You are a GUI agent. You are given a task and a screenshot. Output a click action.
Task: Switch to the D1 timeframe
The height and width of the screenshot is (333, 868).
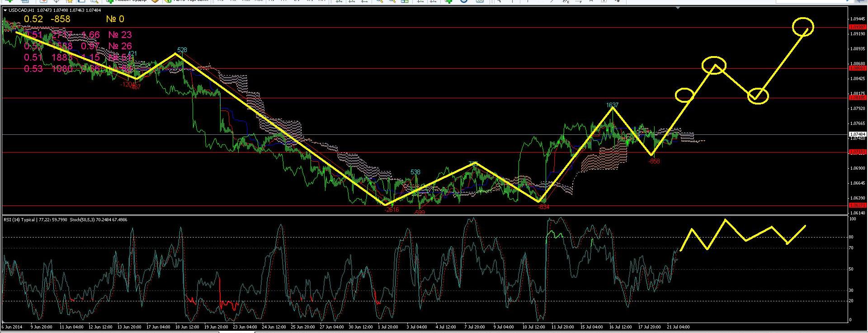(297, 1)
